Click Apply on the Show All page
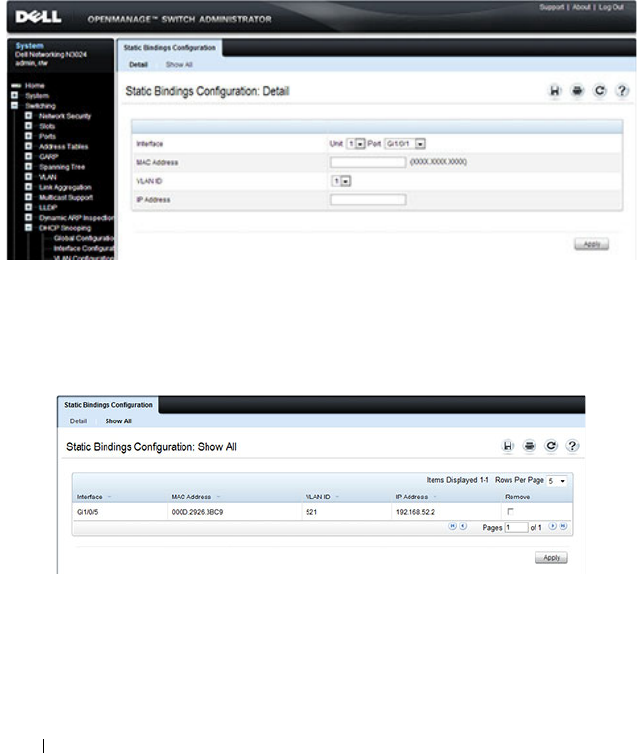641x753 pixels. [551, 558]
